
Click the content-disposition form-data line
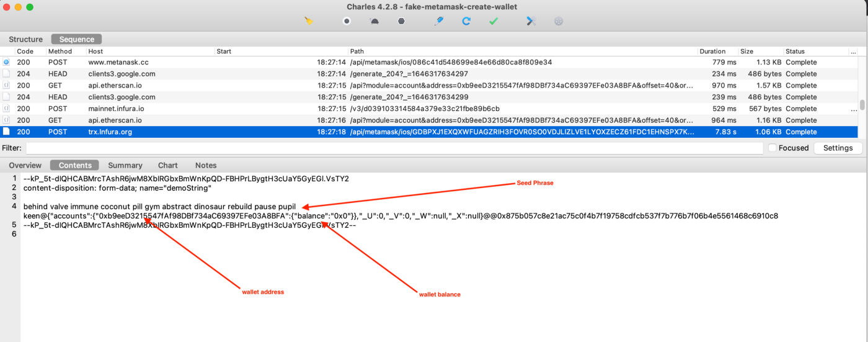[x=117, y=187]
